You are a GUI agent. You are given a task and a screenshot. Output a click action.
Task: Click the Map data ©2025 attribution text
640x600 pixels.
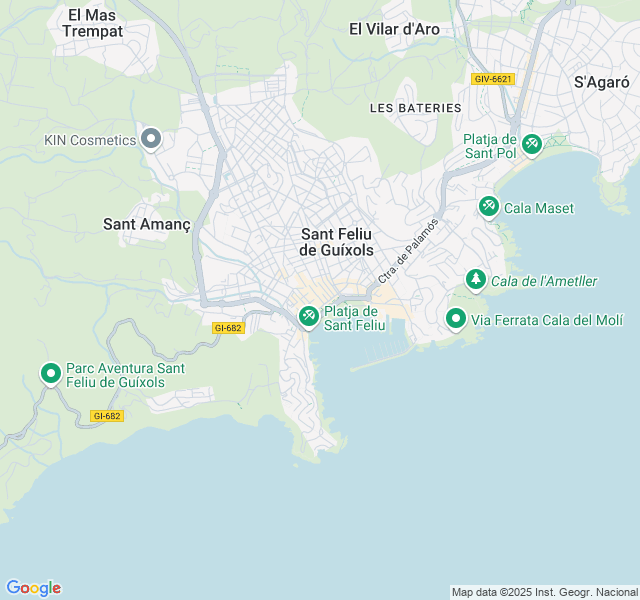click(x=545, y=592)
